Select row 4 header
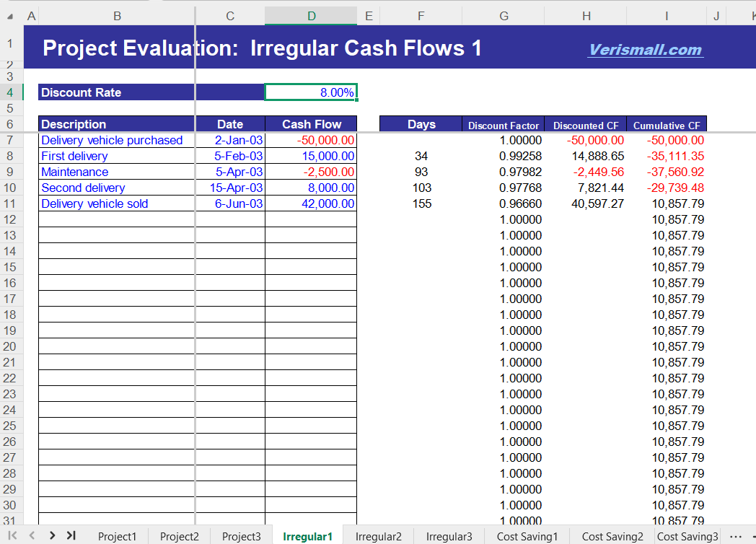The image size is (756, 544). pyautogui.click(x=10, y=92)
